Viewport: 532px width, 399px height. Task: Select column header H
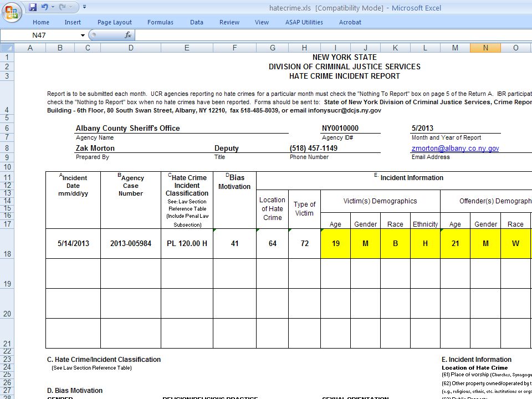(x=304, y=48)
